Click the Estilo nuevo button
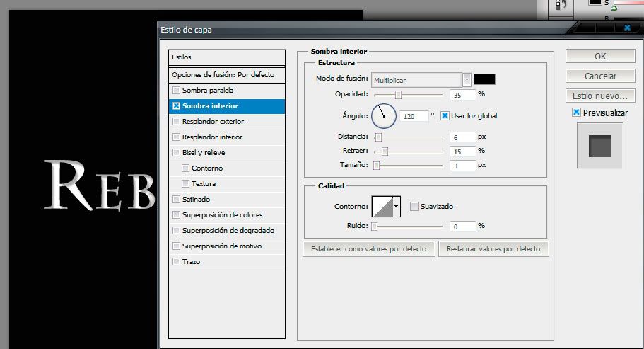The height and width of the screenshot is (349, 644). pyautogui.click(x=600, y=96)
